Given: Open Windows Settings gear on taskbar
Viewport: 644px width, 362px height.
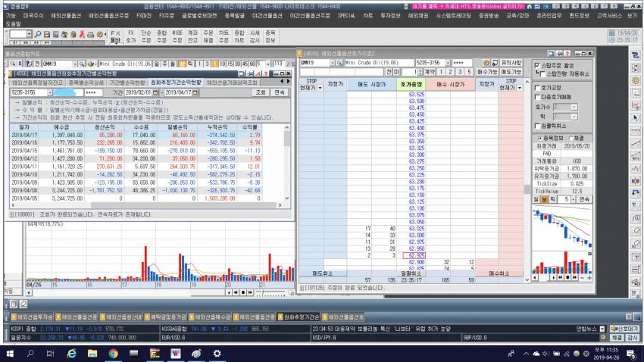Looking at the screenshot, I should 217,354.
